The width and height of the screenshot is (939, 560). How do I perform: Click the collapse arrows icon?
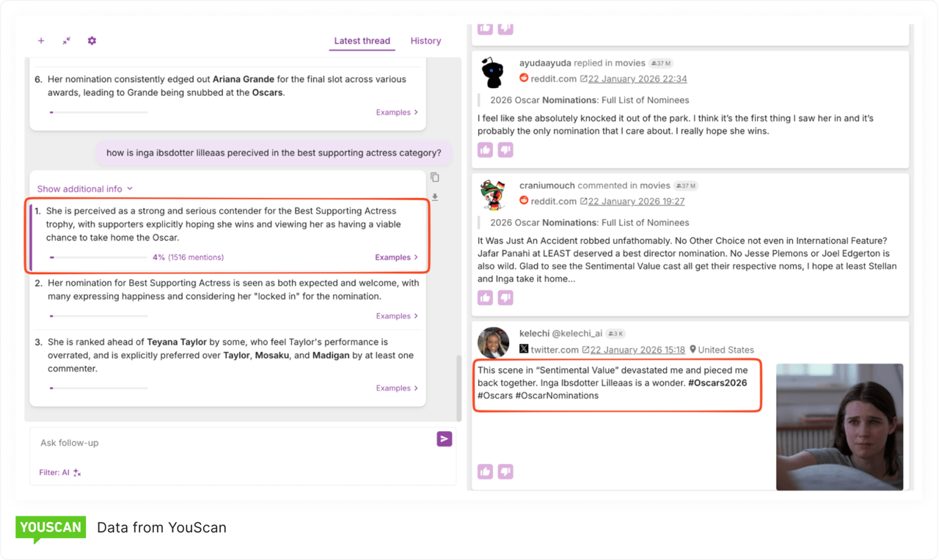(66, 41)
